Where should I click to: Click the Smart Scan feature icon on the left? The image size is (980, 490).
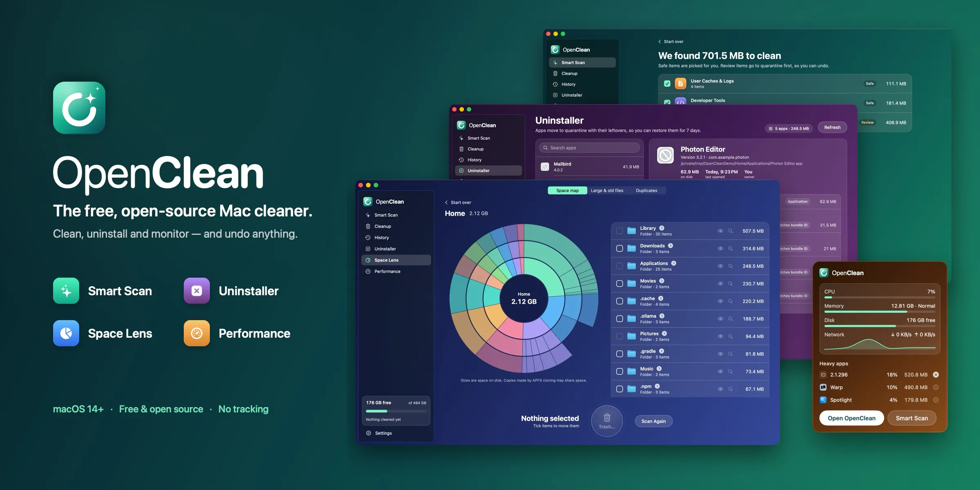click(66, 291)
